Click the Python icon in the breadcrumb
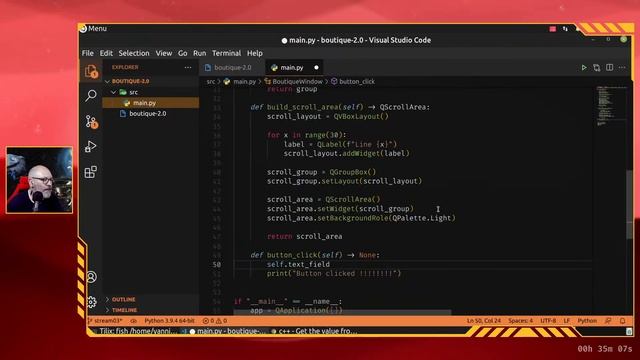The height and width of the screenshot is (360, 640). (227, 82)
